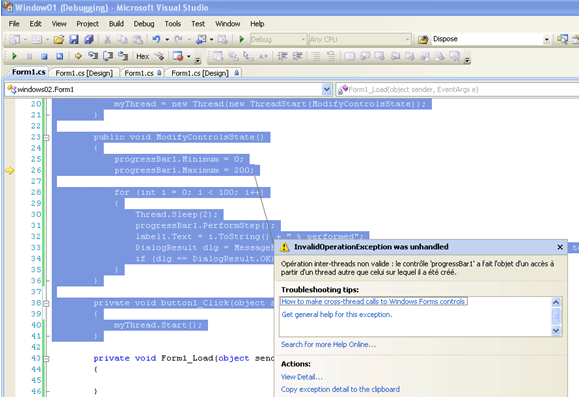581x397 pixels.
Task: Open the Build menu
Action: (x=116, y=24)
